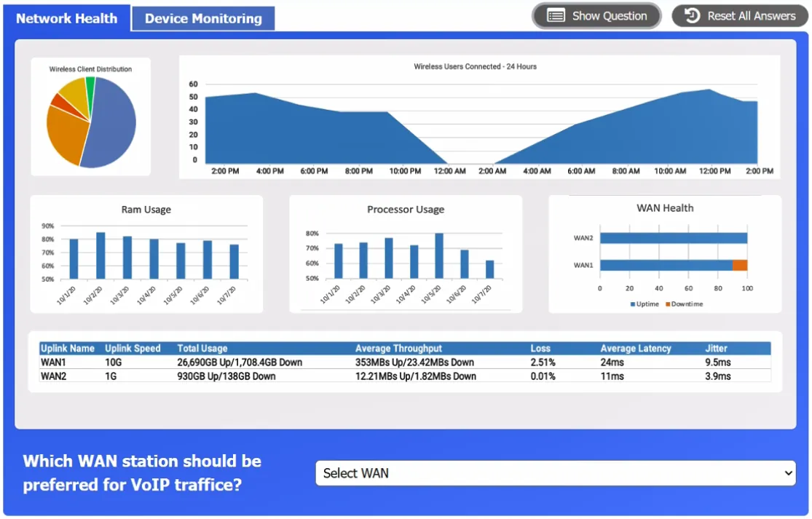Click the Downtime legend entry

click(x=684, y=304)
